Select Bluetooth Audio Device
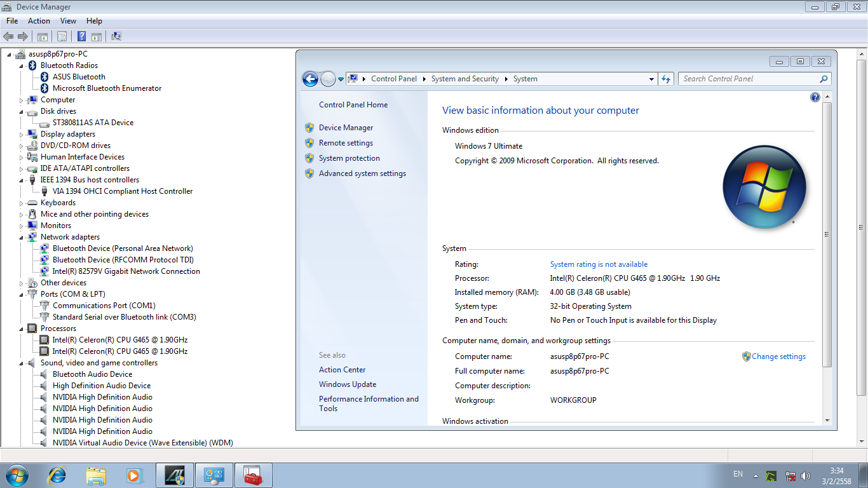The width and height of the screenshot is (868, 488). (92, 374)
